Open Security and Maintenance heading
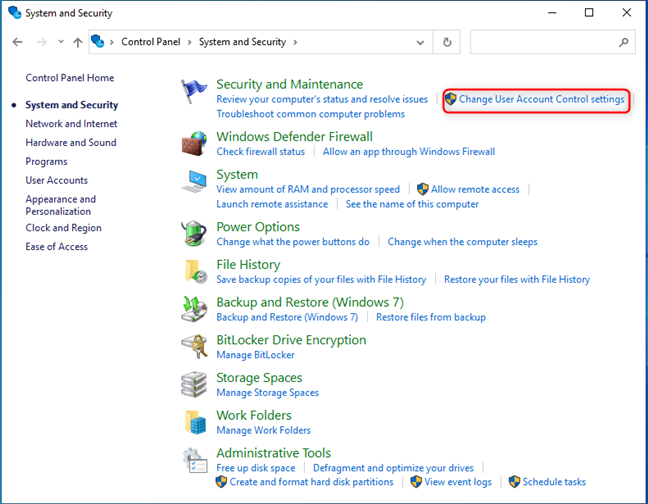The width and height of the screenshot is (648, 504). click(289, 84)
